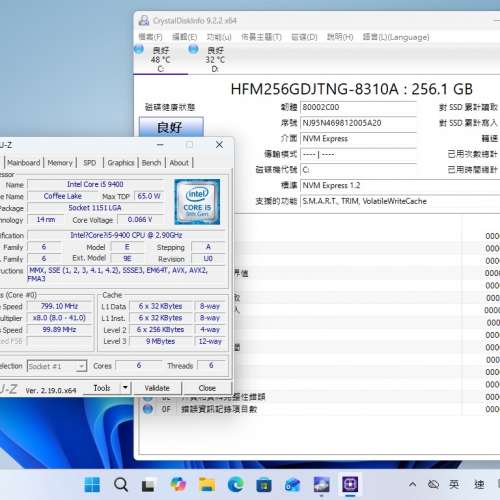Viewport: 500px width, 500px height.
Task: Switch to the Memory tab in CPU-Z
Action: [60, 163]
